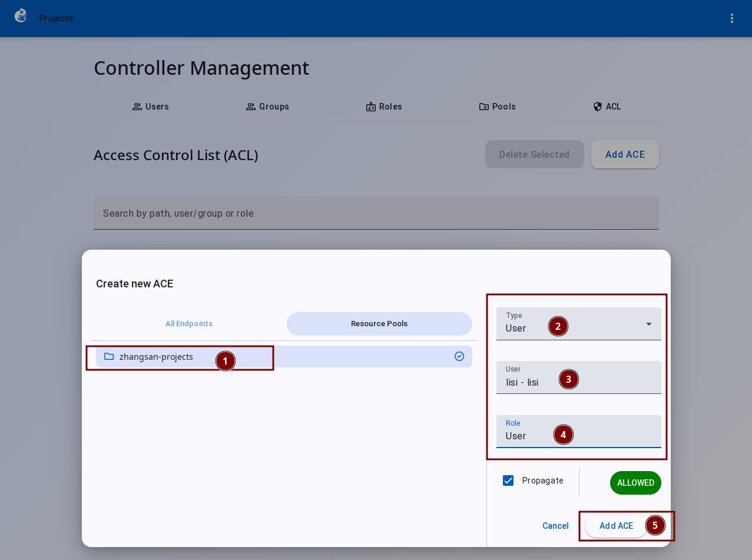Image resolution: width=752 pixels, height=560 pixels.
Task: Open the Role selection field
Action: (579, 432)
